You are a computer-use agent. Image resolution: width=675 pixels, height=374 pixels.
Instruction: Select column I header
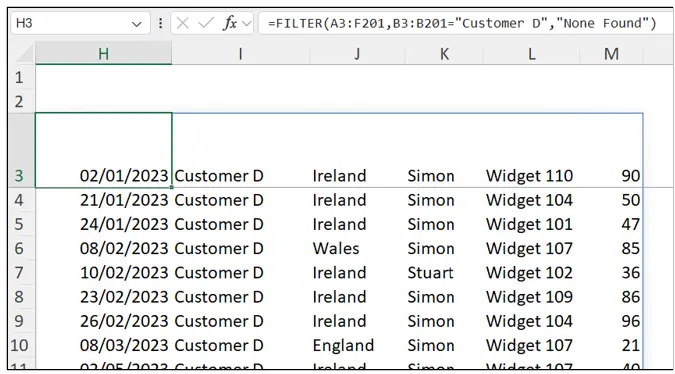[241, 54]
